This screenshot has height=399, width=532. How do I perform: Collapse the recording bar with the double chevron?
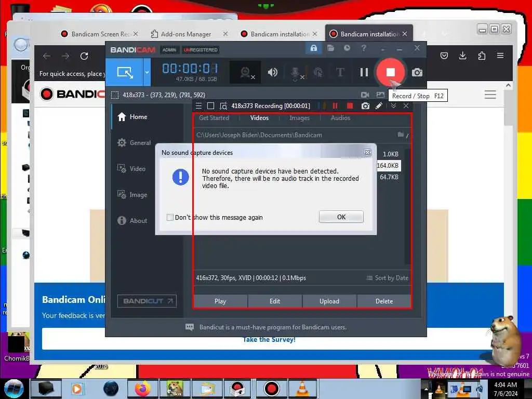tap(393, 106)
